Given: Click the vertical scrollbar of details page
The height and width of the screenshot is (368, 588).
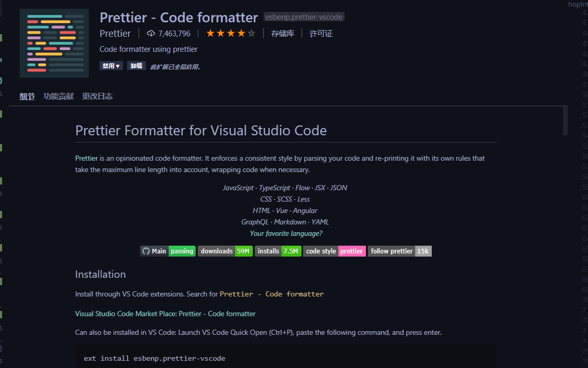Looking at the screenshot, I should (565, 121).
